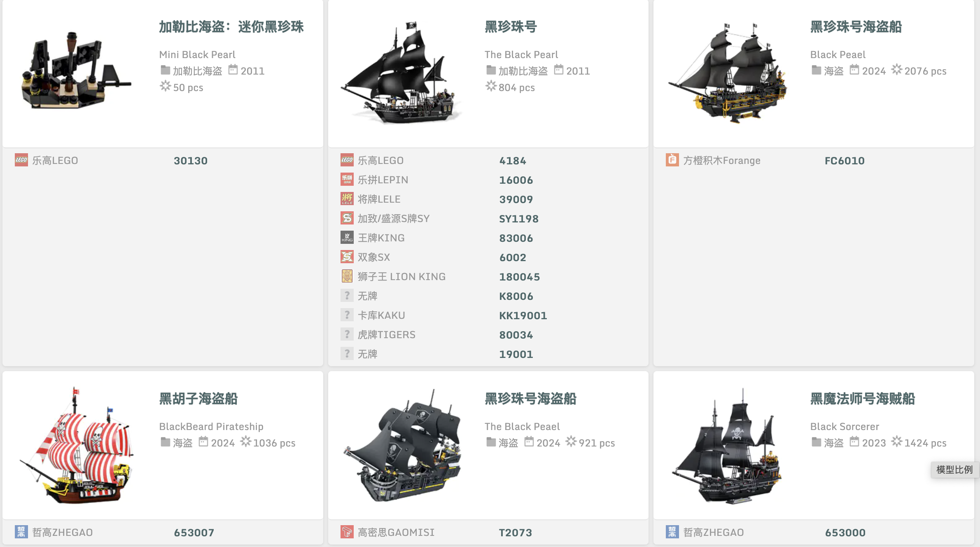980x547 pixels.
Task: Click the LELE brand logo icon
Action: pyautogui.click(x=347, y=199)
